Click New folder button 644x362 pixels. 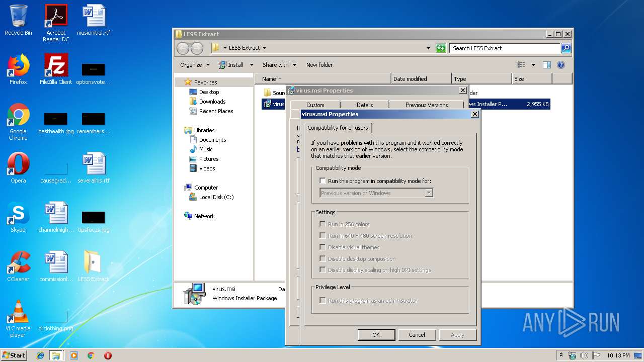click(319, 65)
